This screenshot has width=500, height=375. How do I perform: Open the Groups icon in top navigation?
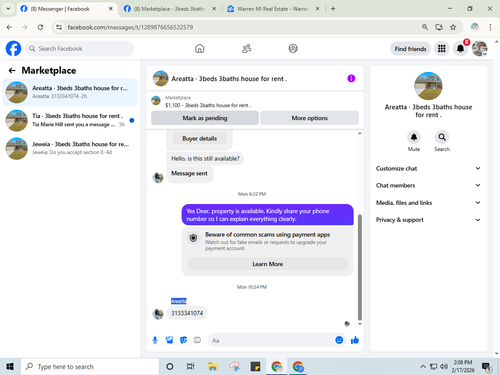(x=293, y=49)
